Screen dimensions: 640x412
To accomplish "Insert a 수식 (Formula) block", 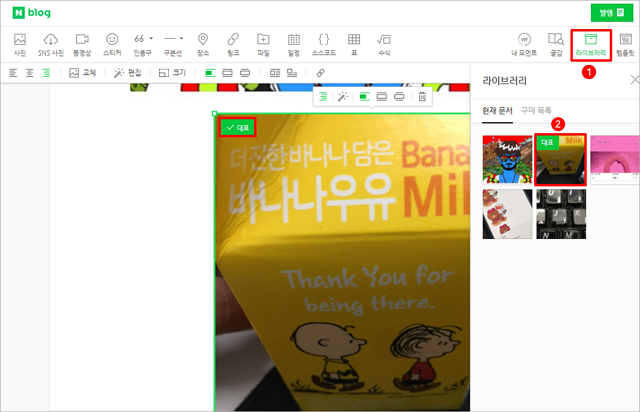I will (x=384, y=43).
